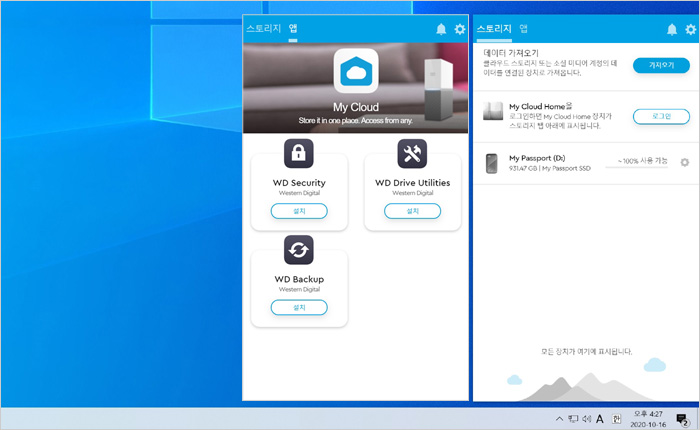This screenshot has width=700, height=430.
Task: Click the A input mode indicator in the taskbar
Action: point(600,419)
